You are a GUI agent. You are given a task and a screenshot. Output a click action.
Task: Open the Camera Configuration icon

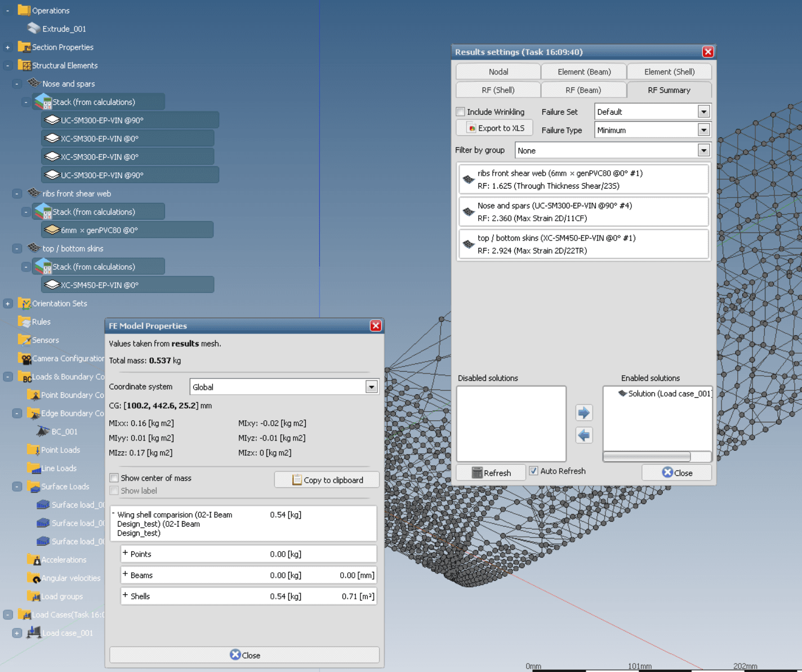click(x=24, y=358)
